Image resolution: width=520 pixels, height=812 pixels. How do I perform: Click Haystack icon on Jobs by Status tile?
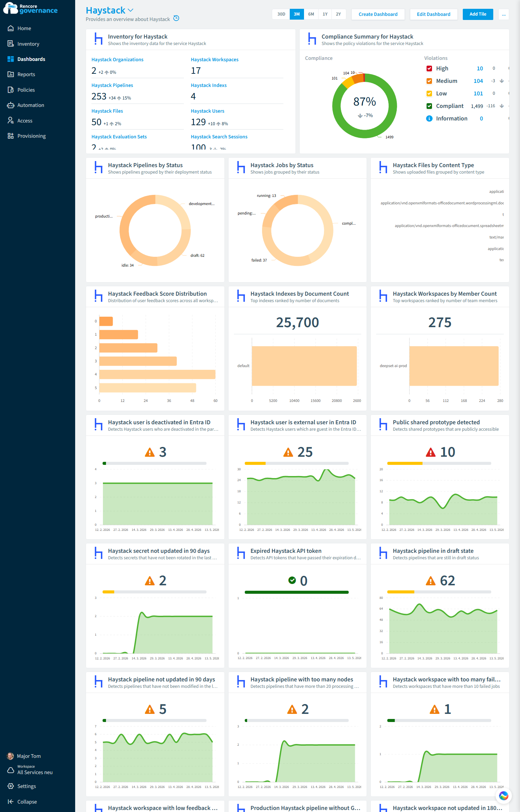(x=241, y=168)
